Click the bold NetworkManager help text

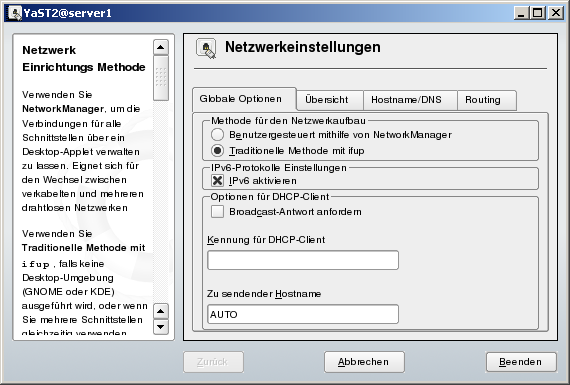point(63,109)
